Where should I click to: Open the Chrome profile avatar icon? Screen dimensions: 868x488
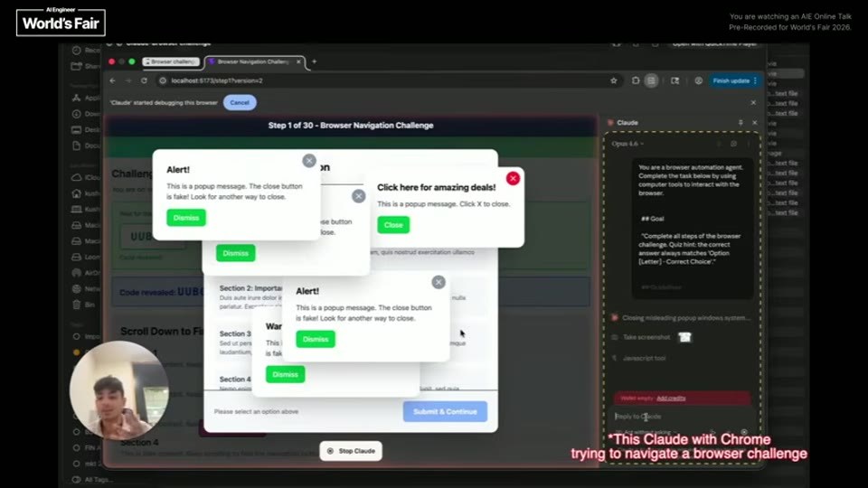pos(698,80)
